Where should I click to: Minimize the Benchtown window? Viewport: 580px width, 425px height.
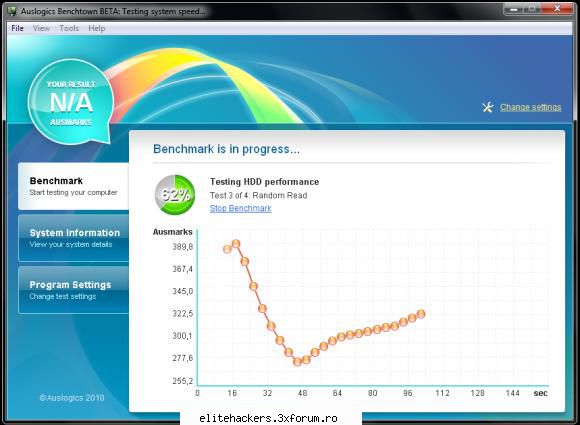514,9
